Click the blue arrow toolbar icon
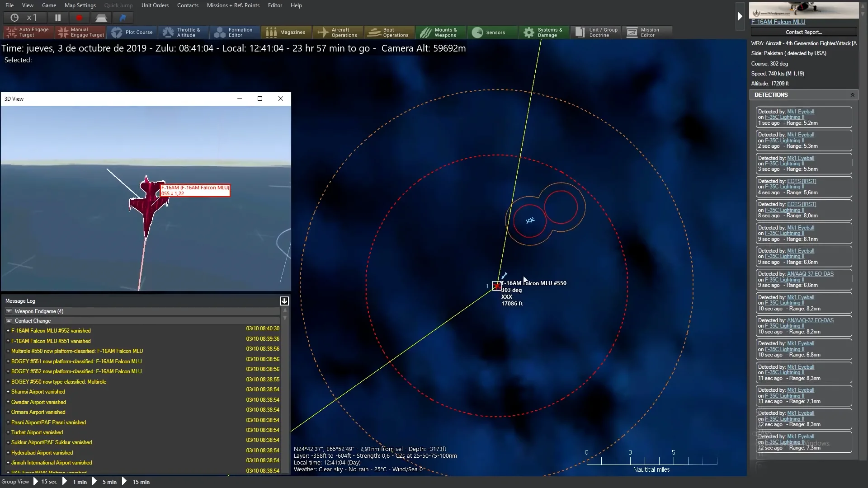 click(123, 18)
